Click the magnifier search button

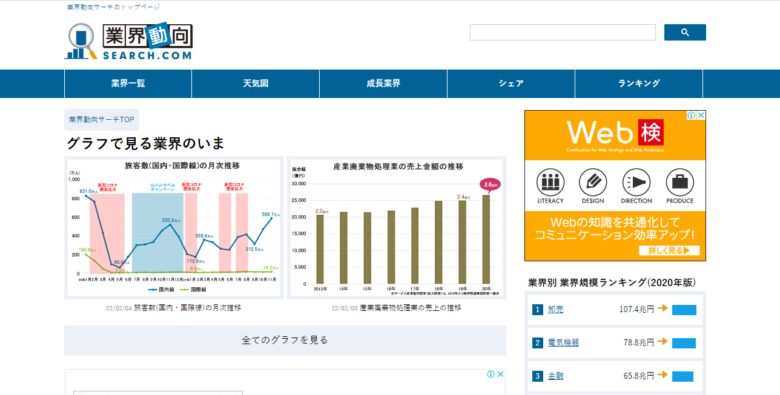pyautogui.click(x=684, y=32)
